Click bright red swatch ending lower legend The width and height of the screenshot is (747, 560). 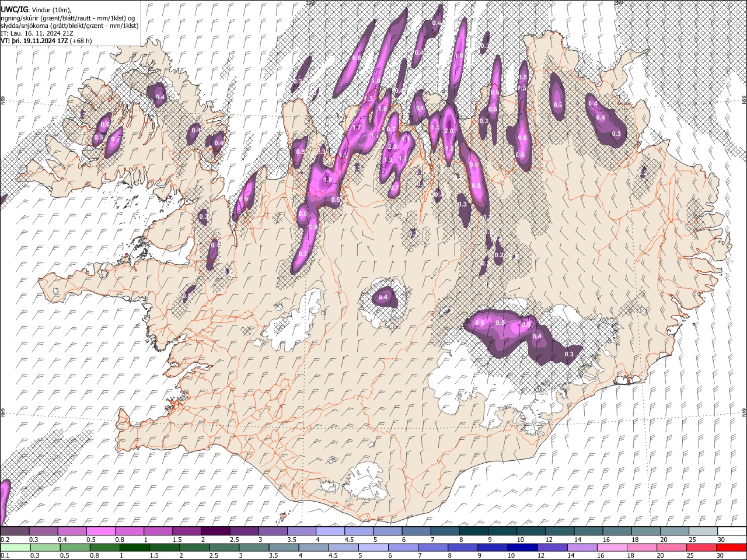(x=731, y=547)
